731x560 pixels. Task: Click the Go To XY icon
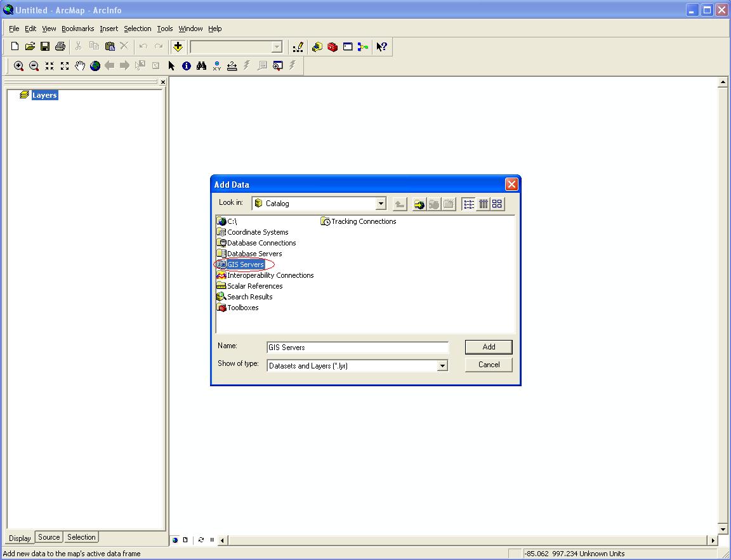tap(217, 66)
